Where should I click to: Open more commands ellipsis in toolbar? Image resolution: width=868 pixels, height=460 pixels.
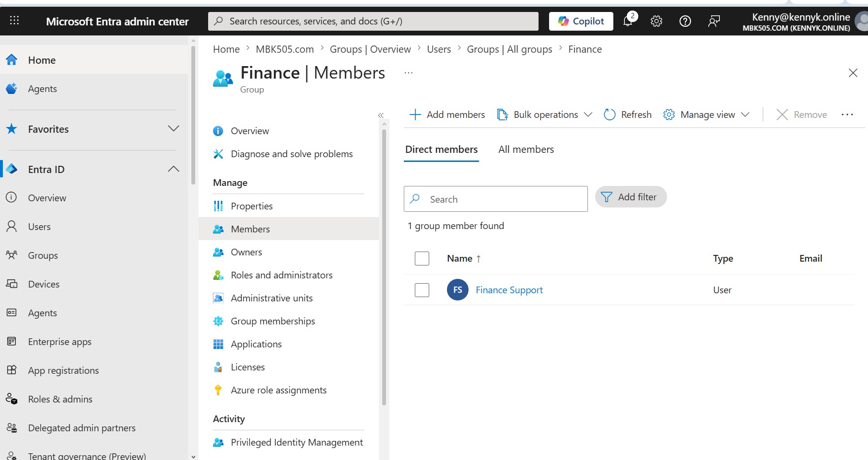point(847,115)
